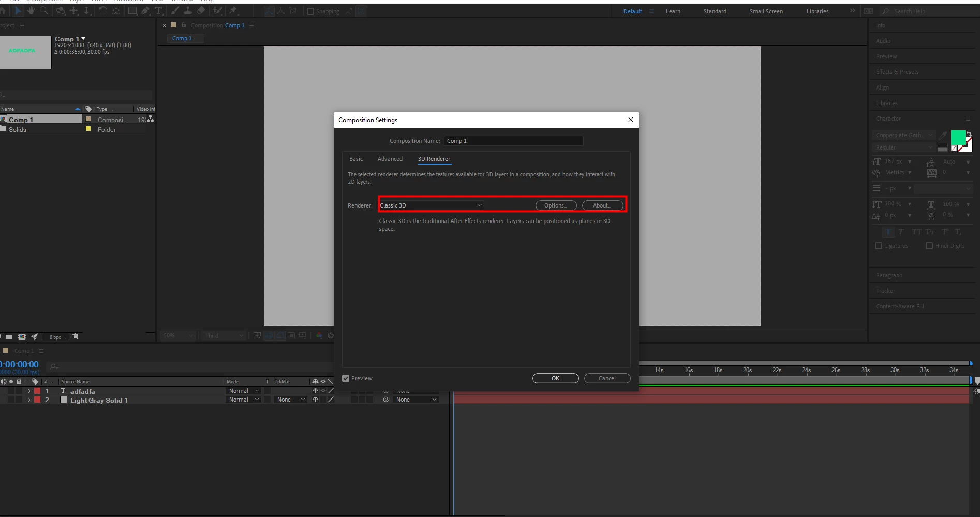Swap fill and stroke colors arrow
The image size is (980, 517).
tap(969, 134)
